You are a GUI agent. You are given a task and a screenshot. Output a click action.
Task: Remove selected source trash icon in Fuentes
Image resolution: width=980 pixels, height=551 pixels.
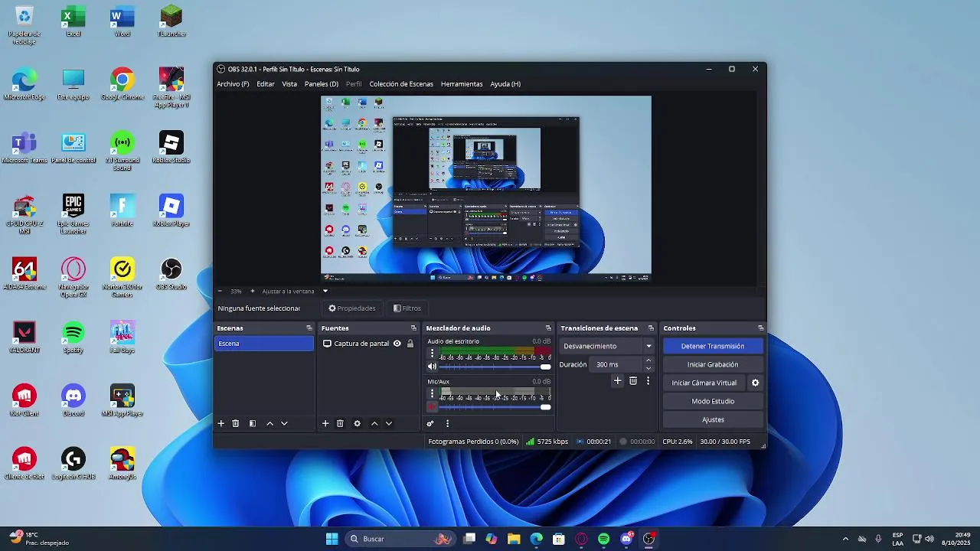(340, 423)
